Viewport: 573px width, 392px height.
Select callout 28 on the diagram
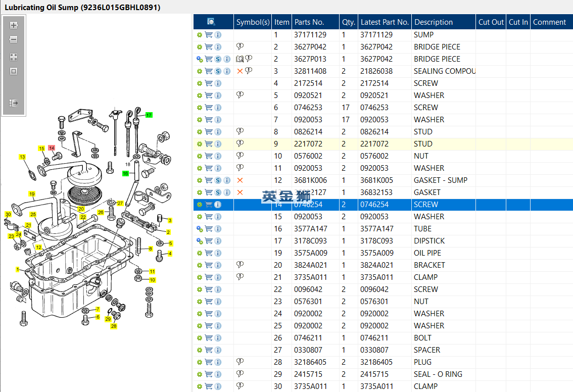[x=114, y=326]
